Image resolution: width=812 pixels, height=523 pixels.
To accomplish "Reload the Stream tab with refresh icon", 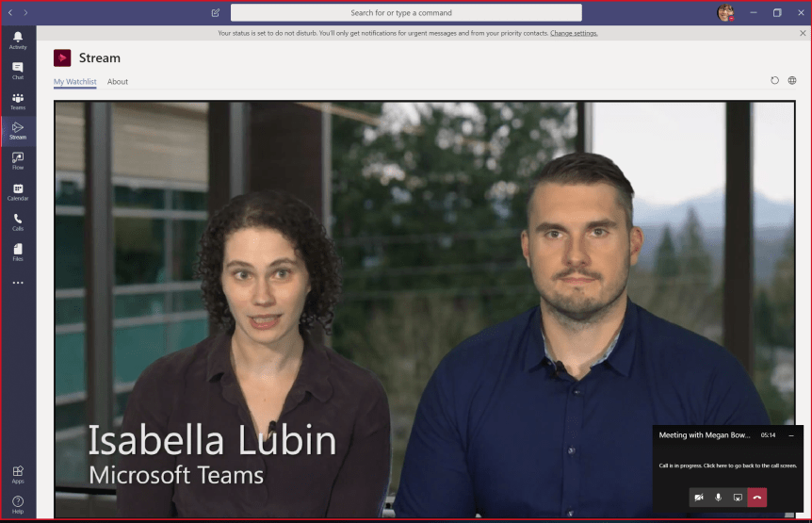I will (774, 81).
